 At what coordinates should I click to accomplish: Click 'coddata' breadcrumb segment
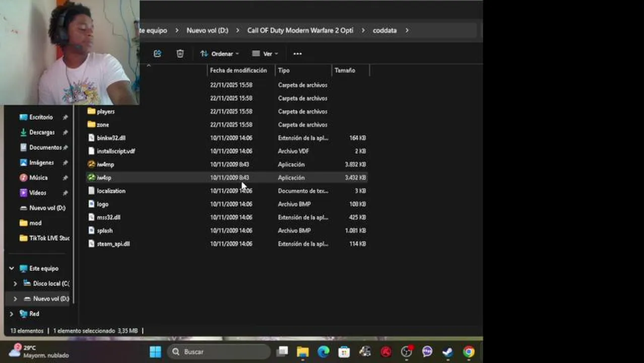(384, 30)
